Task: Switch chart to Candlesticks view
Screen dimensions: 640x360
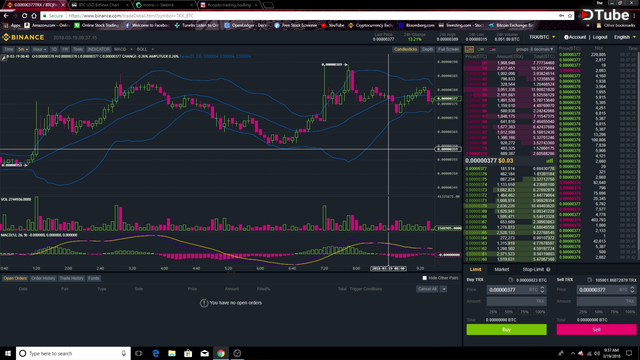Action: coord(406,49)
